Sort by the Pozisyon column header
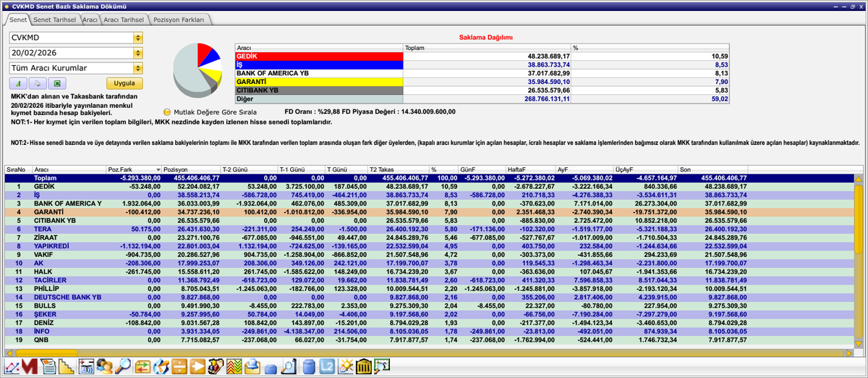 (192, 169)
